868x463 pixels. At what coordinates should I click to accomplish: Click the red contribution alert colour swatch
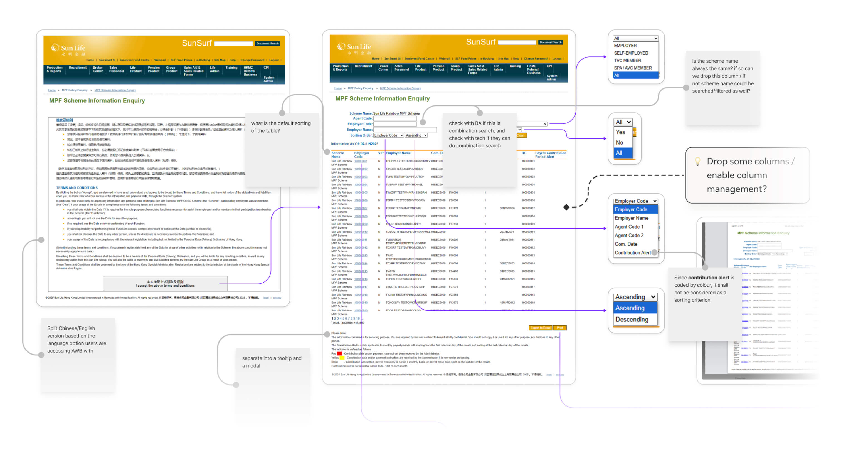[x=339, y=353]
